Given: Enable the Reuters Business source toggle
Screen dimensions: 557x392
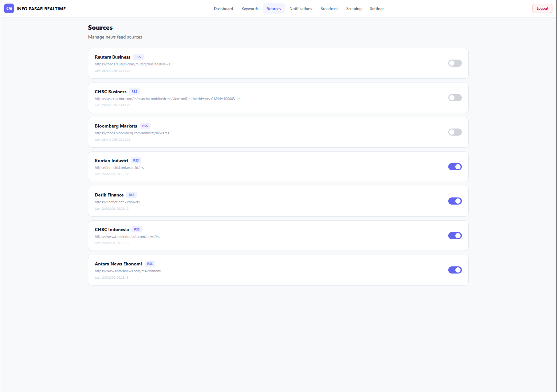Looking at the screenshot, I should point(455,63).
